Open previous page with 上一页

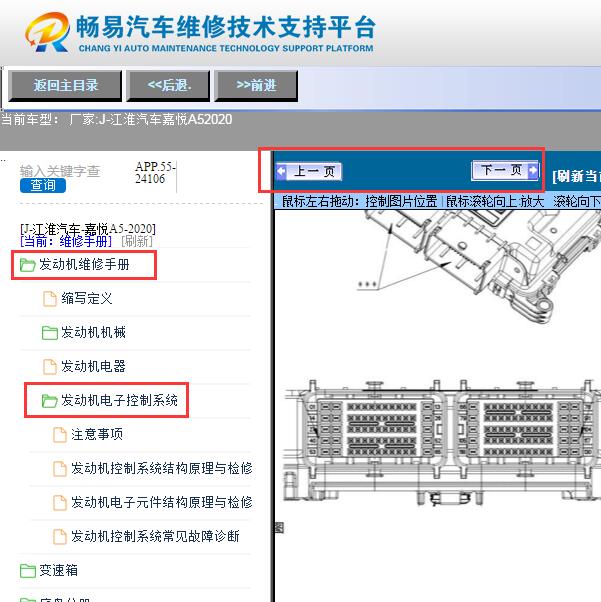click(x=309, y=171)
